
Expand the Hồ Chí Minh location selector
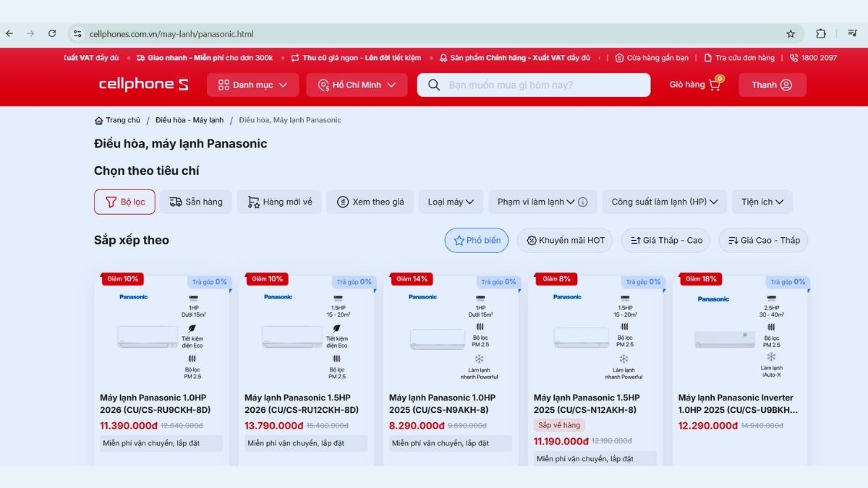tap(357, 85)
